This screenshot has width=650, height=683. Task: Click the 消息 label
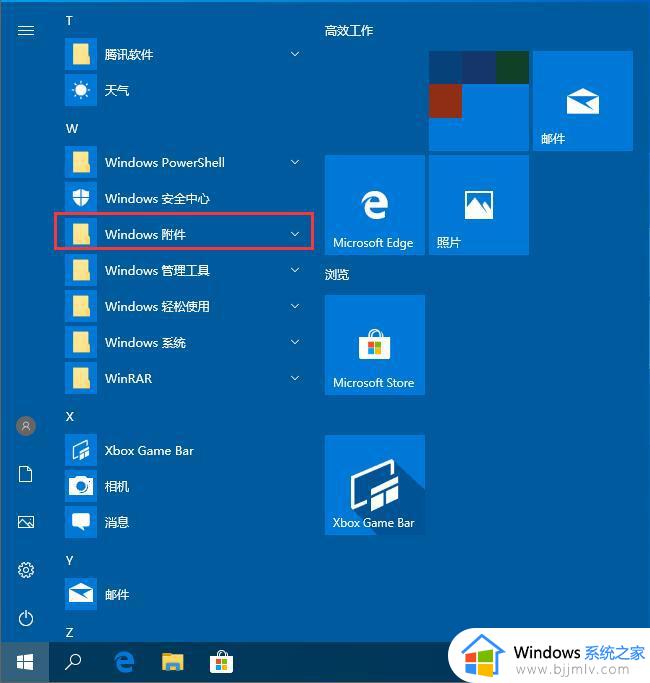click(x=117, y=522)
